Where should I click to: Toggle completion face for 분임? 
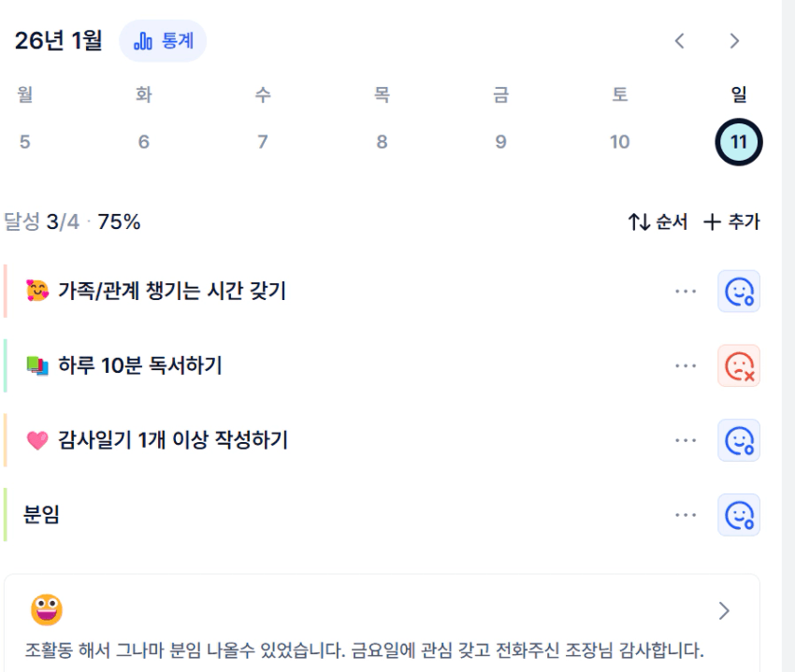point(739,515)
